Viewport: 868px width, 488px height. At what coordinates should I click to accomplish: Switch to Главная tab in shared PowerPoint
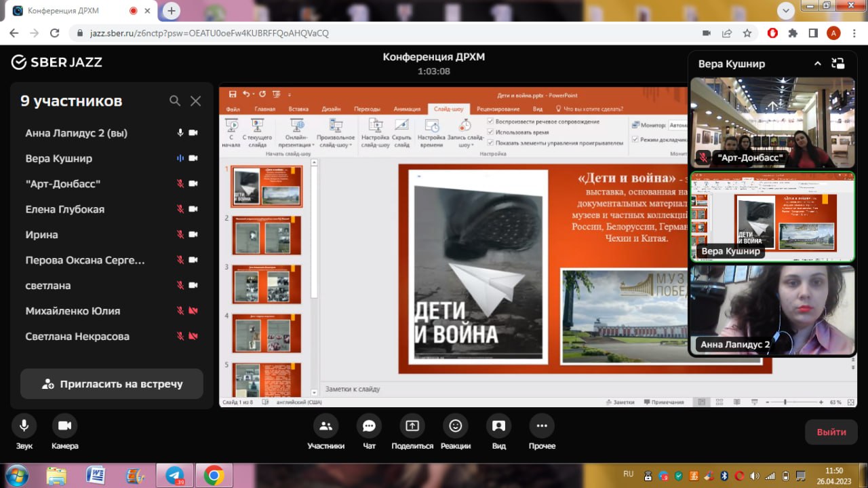coord(264,109)
